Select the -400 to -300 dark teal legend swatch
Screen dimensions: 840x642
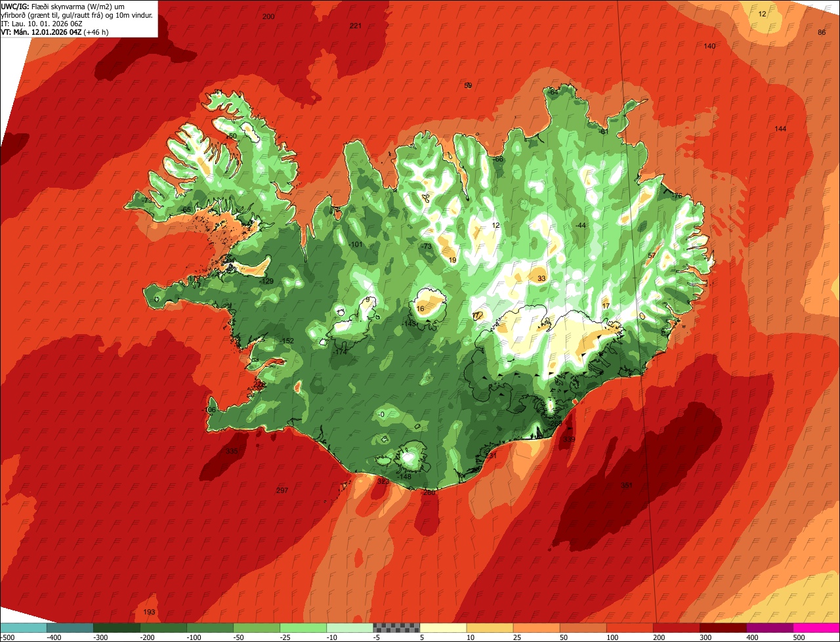pos(70,628)
